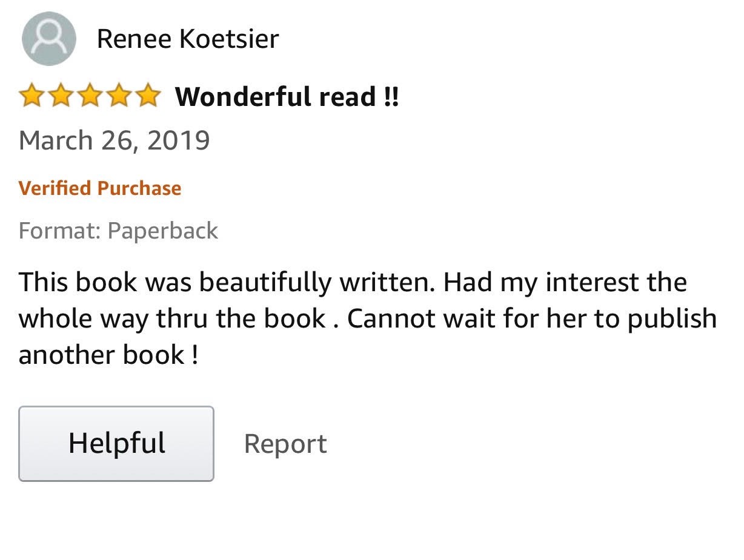
Task: Click the fourth star in the rating
Action: click(118, 96)
